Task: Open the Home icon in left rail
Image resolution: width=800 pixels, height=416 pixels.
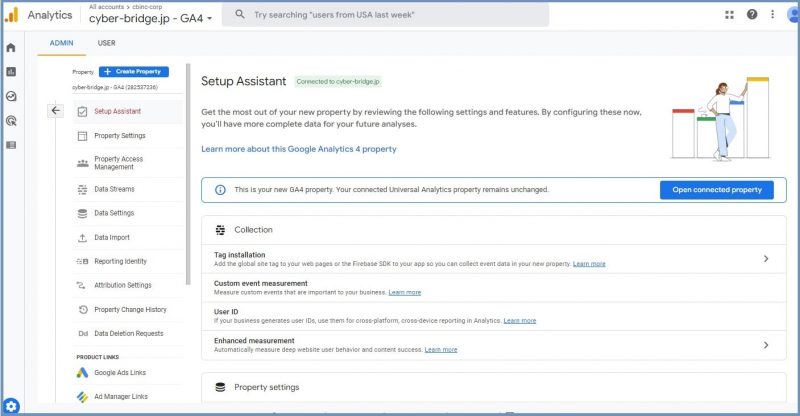Action: click(x=11, y=47)
